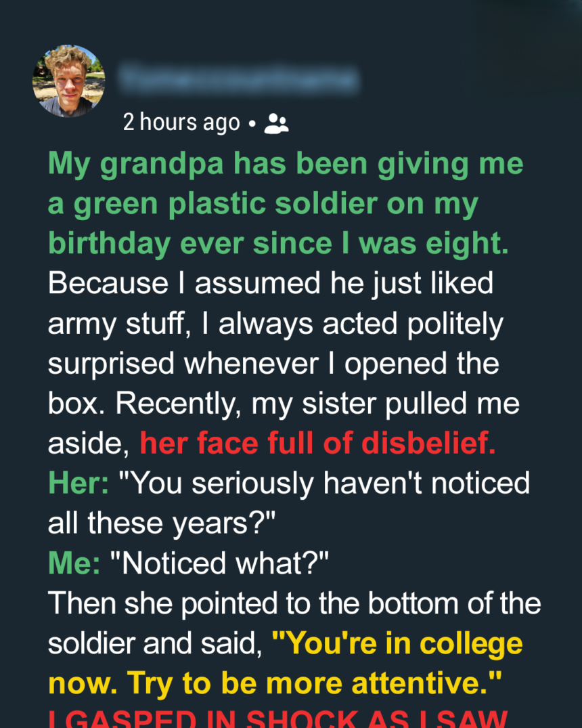The width and height of the screenshot is (582, 728).
Task: Click the friends audience icon
Action: coord(276,123)
